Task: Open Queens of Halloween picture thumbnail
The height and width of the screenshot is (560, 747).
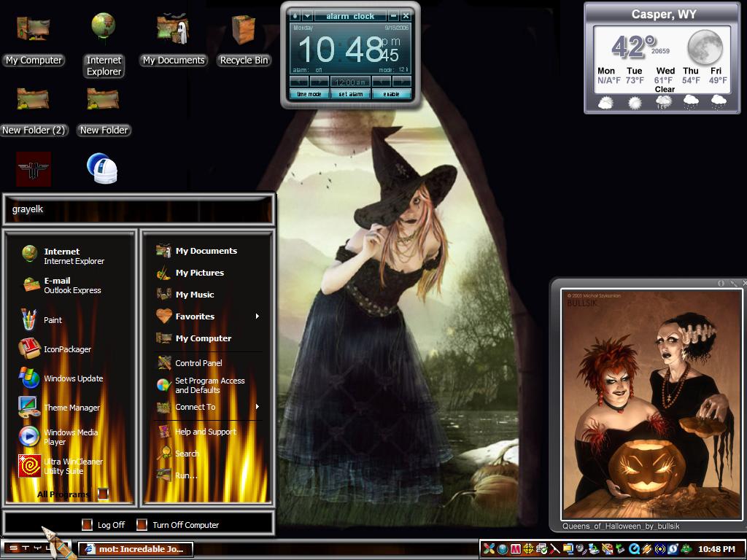Action: (651, 405)
